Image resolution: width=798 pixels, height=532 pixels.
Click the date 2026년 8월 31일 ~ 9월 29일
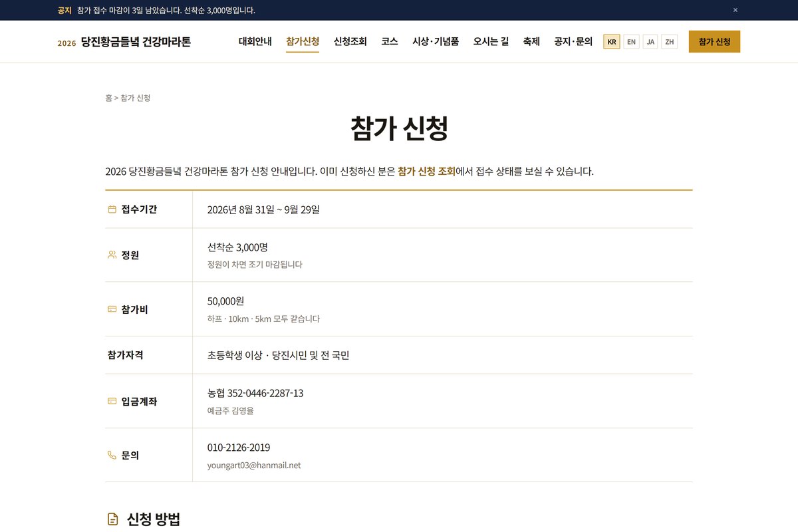[x=263, y=209]
